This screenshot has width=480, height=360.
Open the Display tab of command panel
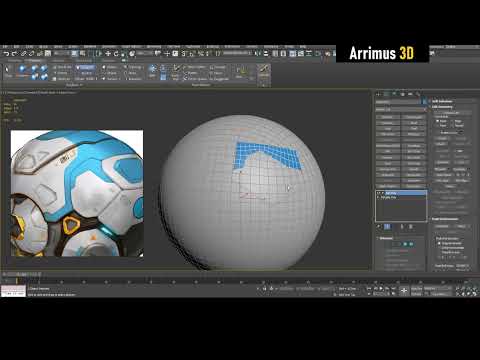(410, 94)
